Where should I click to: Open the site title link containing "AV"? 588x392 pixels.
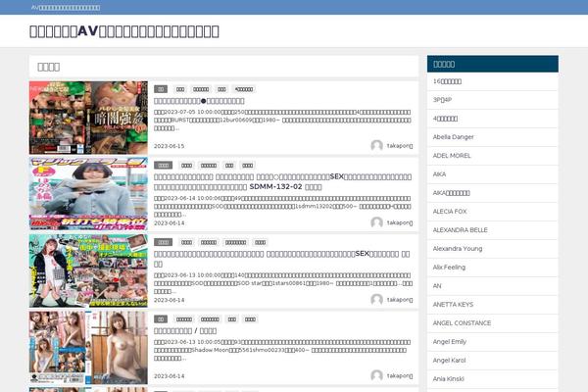coord(124,31)
